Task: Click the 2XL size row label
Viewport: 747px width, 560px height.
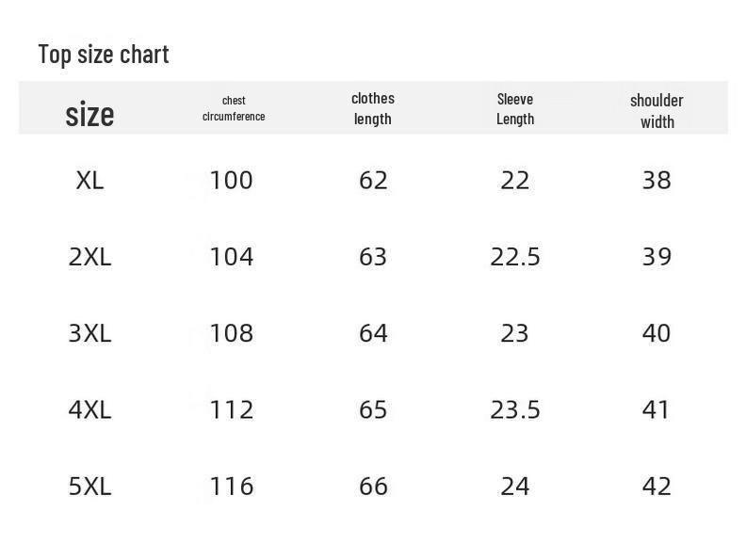Action: point(89,256)
